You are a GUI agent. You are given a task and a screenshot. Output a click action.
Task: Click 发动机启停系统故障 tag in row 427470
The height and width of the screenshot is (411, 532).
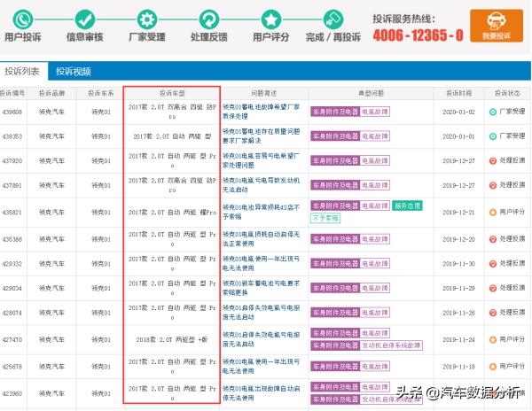391,345
